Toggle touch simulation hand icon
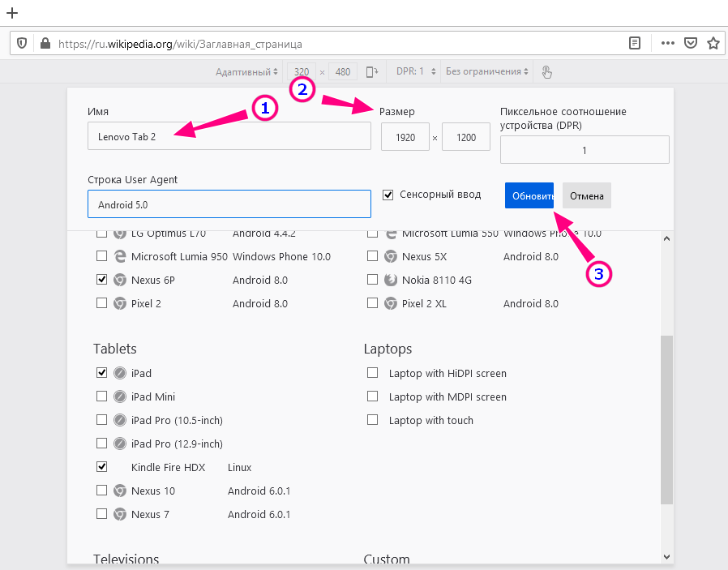Image resolution: width=728 pixels, height=570 pixels. click(547, 72)
